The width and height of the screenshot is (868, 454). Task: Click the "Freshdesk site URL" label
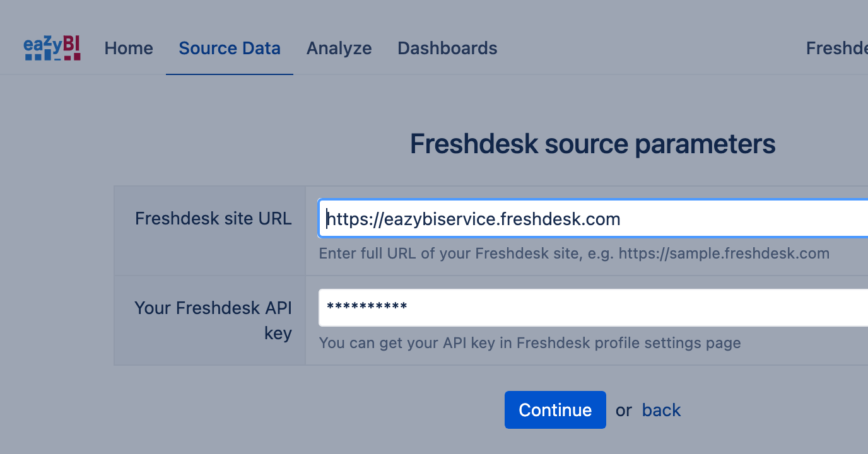coord(213,219)
